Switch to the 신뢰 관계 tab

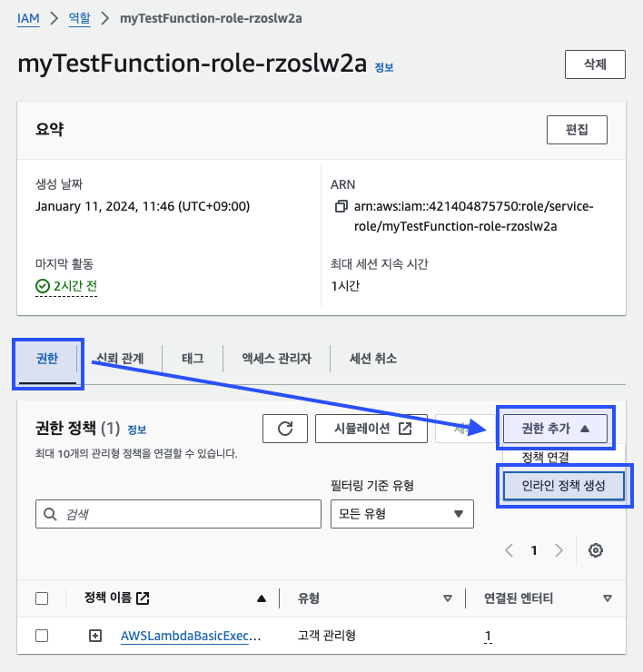click(120, 359)
